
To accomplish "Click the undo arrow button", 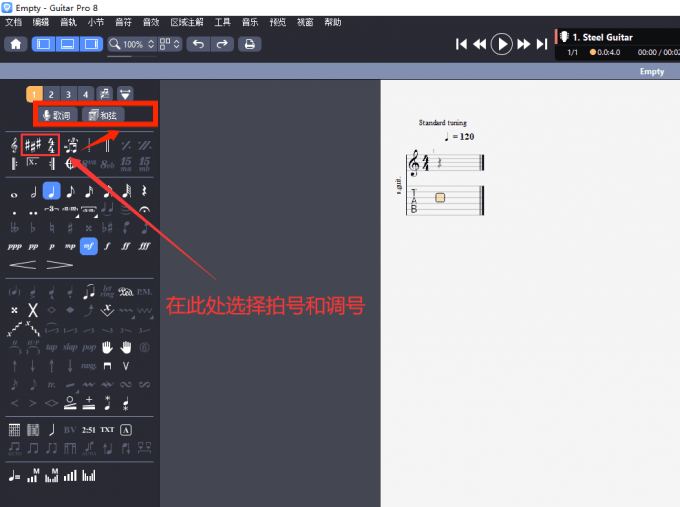I will click(198, 44).
